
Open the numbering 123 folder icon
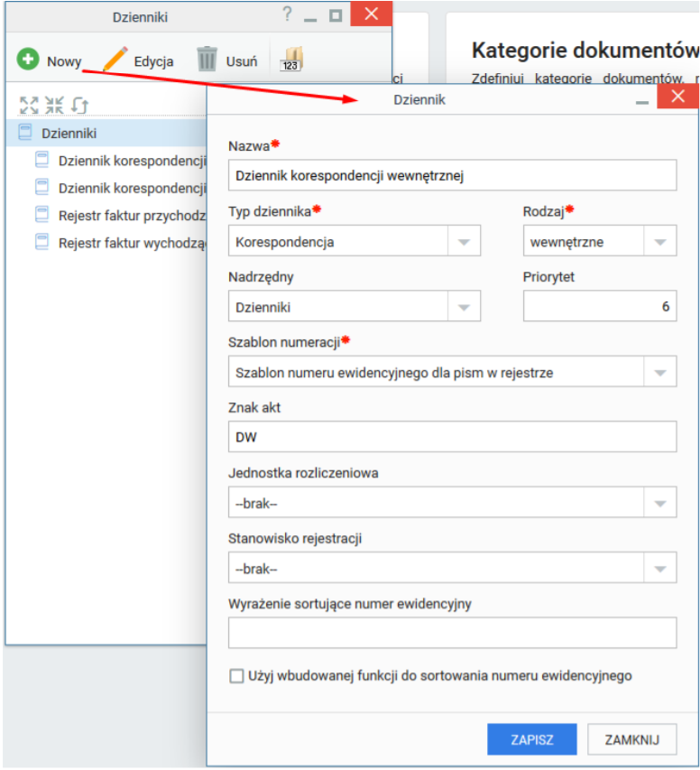tap(291, 60)
